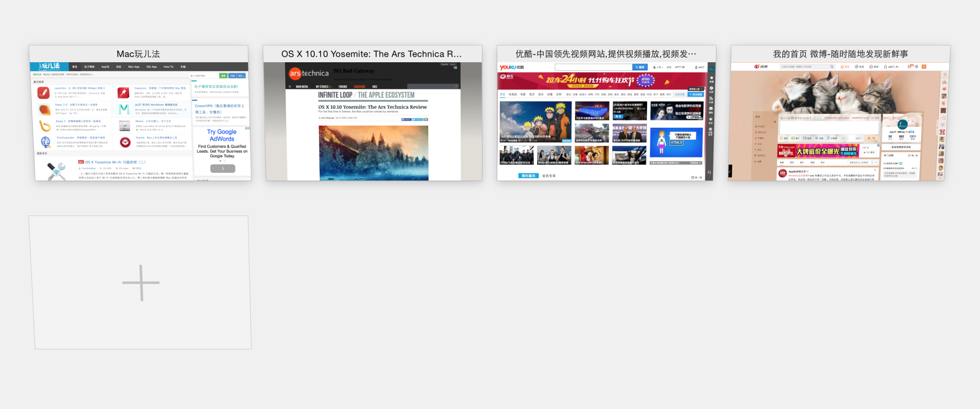Click the Yosemite landscape image in the Ars Technica preview
The image size is (980, 409).
pyautogui.click(x=374, y=153)
